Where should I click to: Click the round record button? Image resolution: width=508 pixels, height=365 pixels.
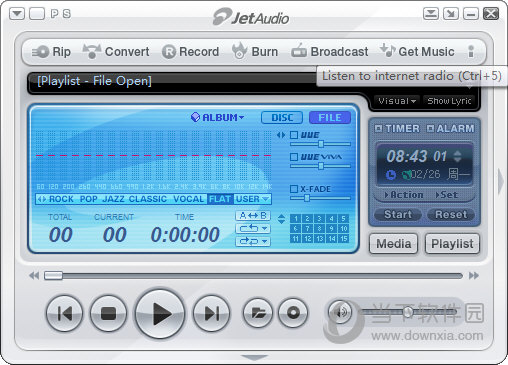coord(293,313)
